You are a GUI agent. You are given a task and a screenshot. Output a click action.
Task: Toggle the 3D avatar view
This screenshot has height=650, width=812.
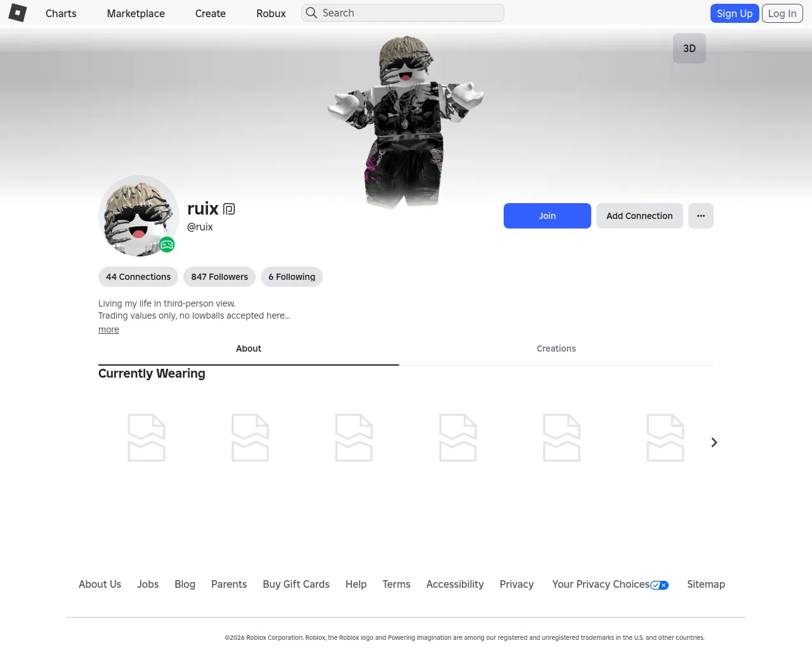[690, 48]
